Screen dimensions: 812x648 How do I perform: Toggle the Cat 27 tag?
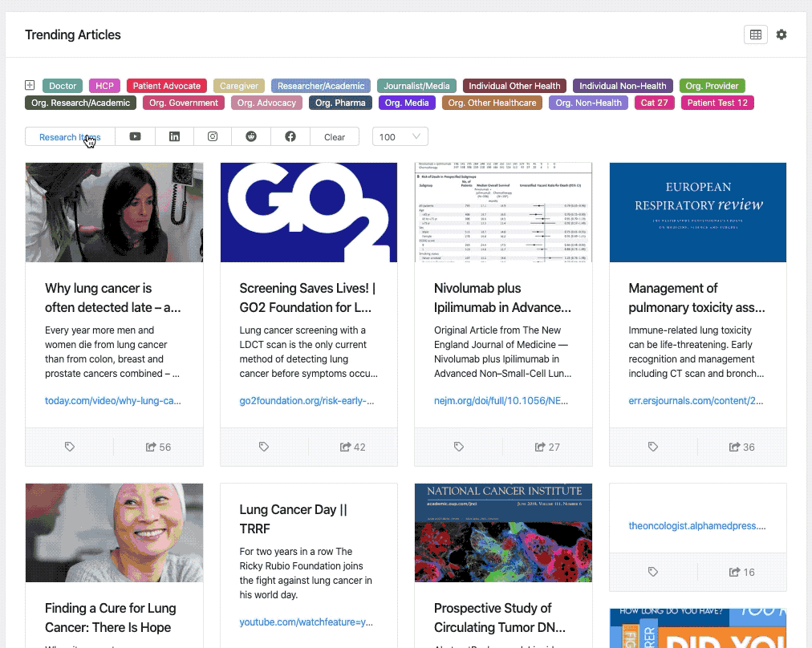(655, 103)
